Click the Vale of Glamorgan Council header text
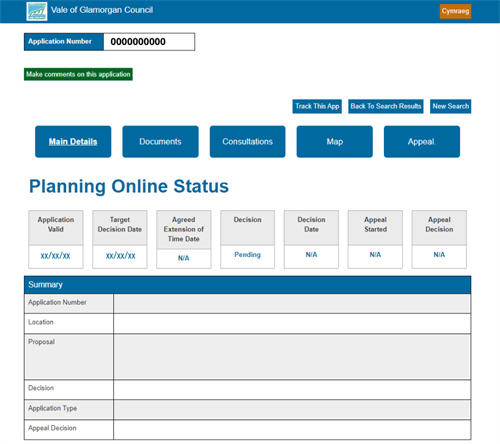500x444 pixels. (x=102, y=10)
